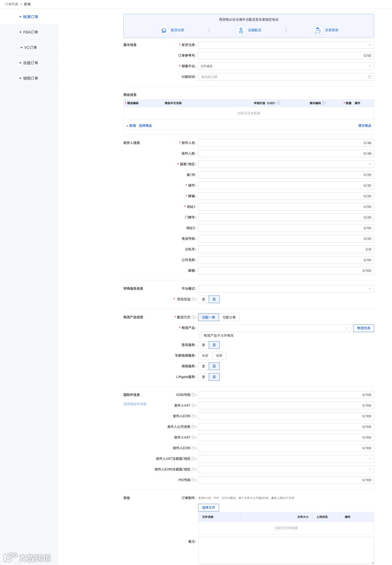Image resolution: width=392 pixels, height=565 pixels.
Task: Click 选择文件 upload button
Action: (208, 508)
